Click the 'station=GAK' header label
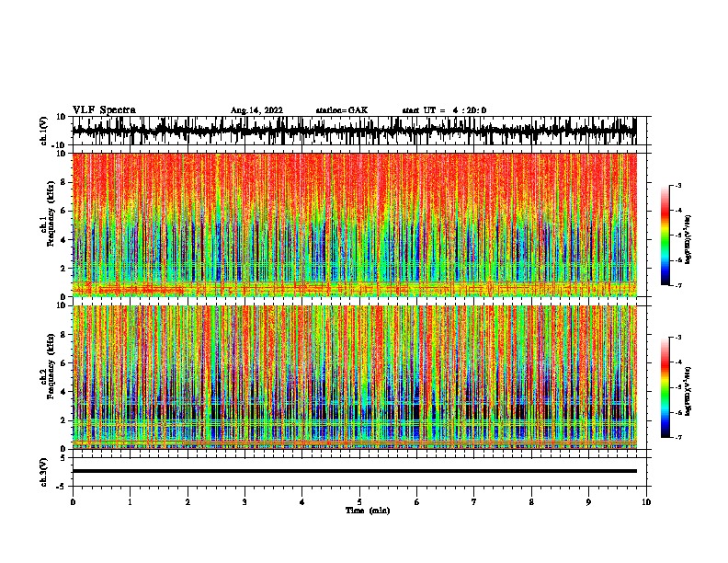The image size is (728, 563). [x=342, y=110]
